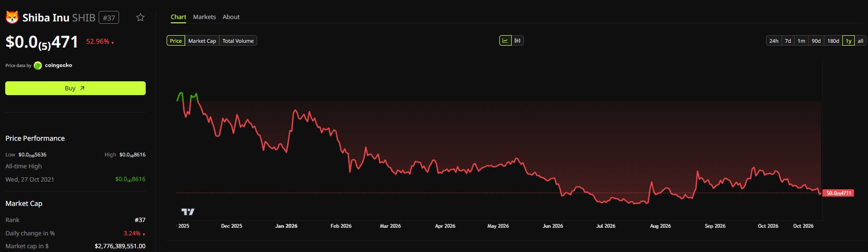This screenshot has width=868, height=252.
Task: Click the Sep 2026 axis label
Action: pyautogui.click(x=715, y=226)
